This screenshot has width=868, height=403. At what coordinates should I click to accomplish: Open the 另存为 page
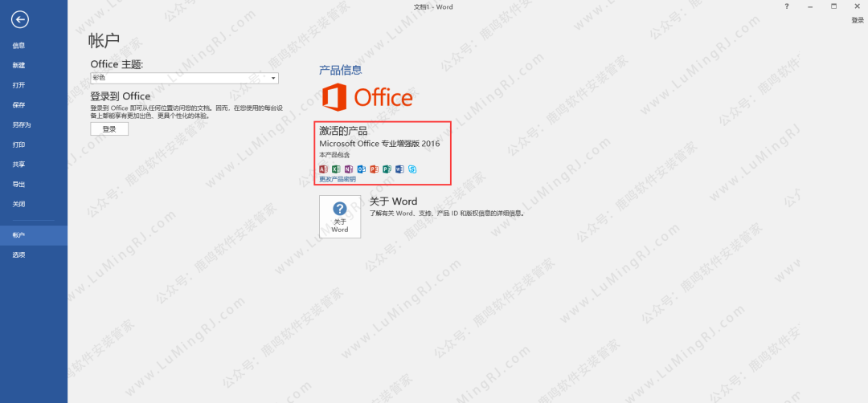point(34,125)
